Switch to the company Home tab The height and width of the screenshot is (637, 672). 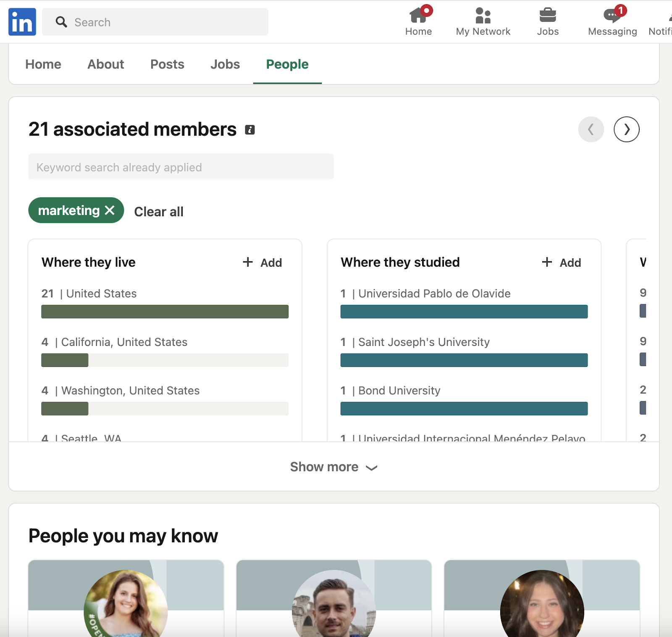pos(43,64)
